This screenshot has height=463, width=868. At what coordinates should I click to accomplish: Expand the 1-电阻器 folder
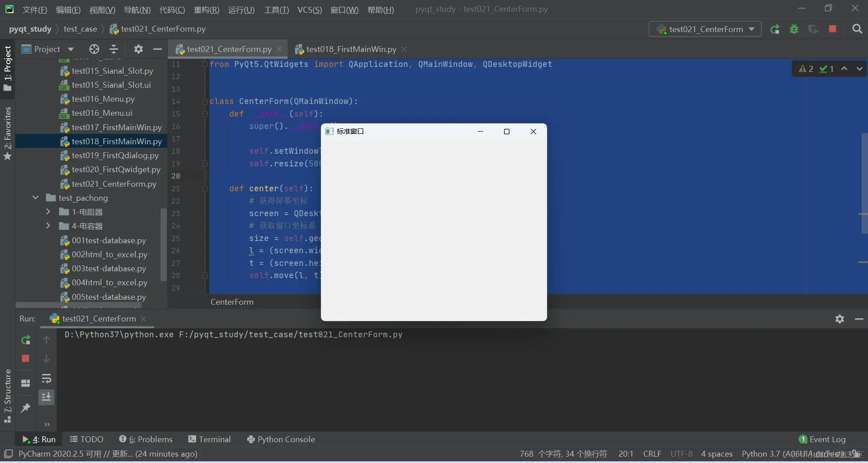[x=48, y=212]
